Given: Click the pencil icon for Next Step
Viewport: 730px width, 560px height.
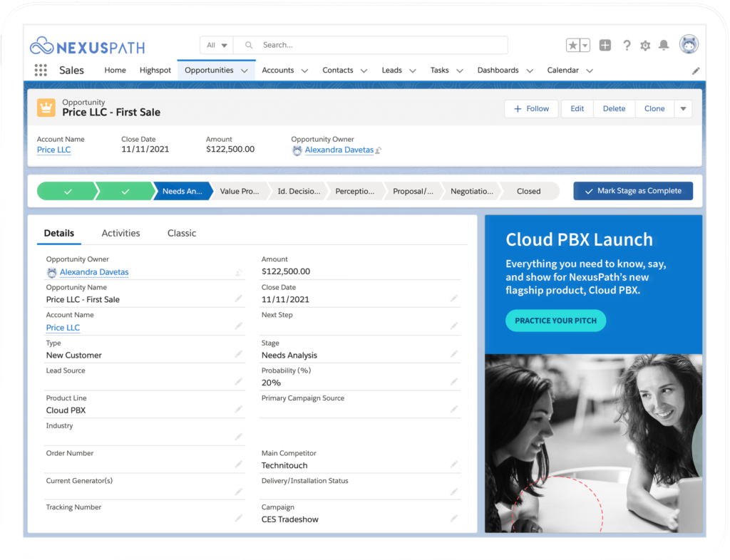Looking at the screenshot, I should [454, 326].
